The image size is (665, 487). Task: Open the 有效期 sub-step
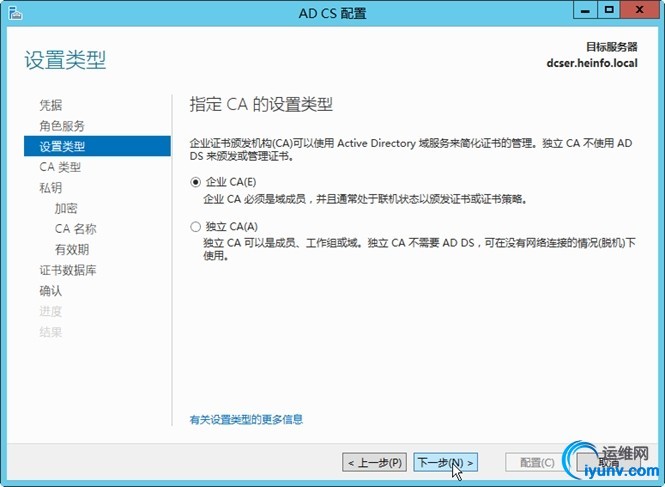72,249
